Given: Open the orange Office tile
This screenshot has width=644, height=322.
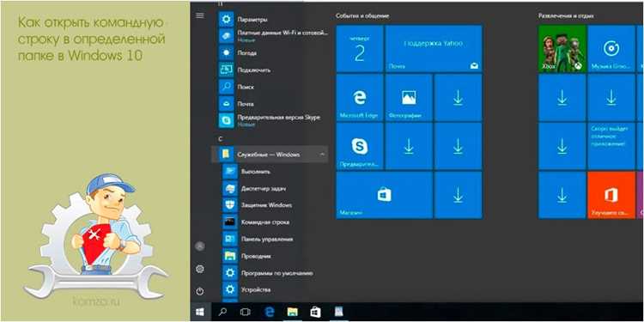Looking at the screenshot, I should click(611, 195).
